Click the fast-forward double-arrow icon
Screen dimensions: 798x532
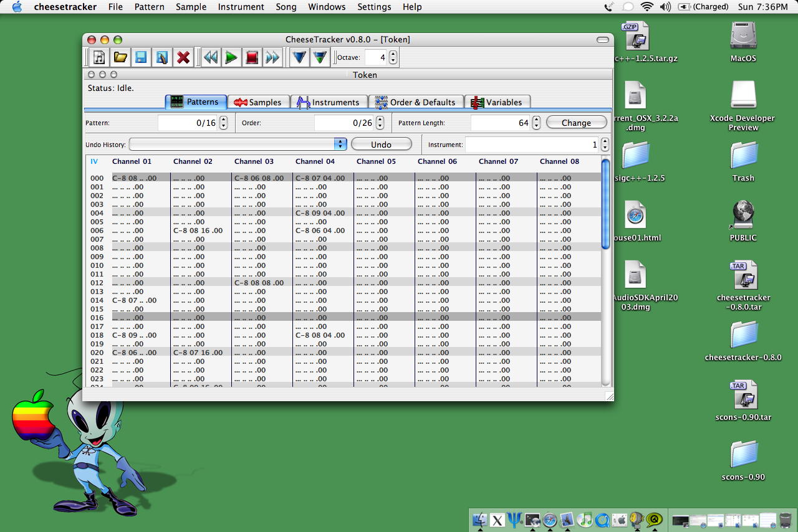point(272,57)
